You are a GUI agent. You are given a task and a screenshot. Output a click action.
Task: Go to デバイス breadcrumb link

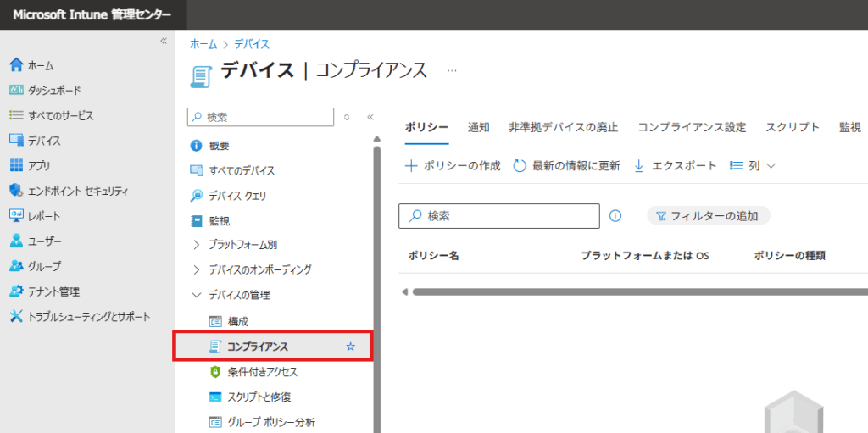point(252,44)
